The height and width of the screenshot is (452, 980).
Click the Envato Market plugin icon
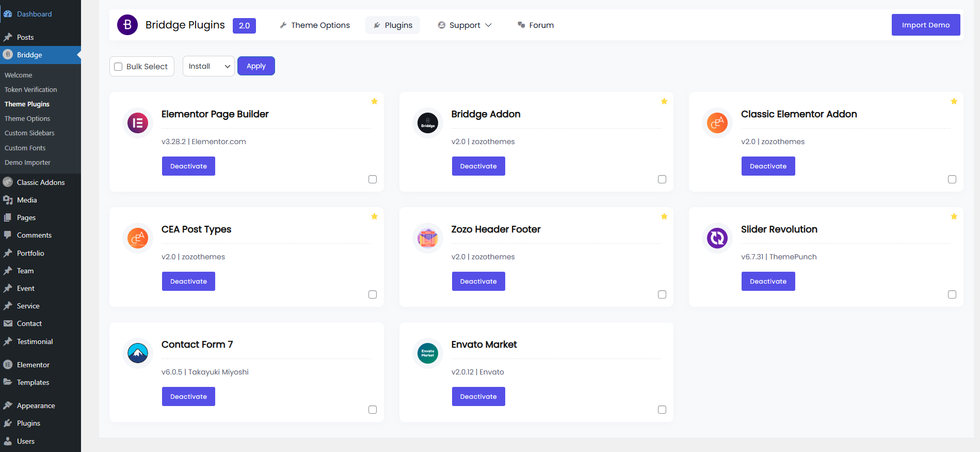[x=427, y=353]
